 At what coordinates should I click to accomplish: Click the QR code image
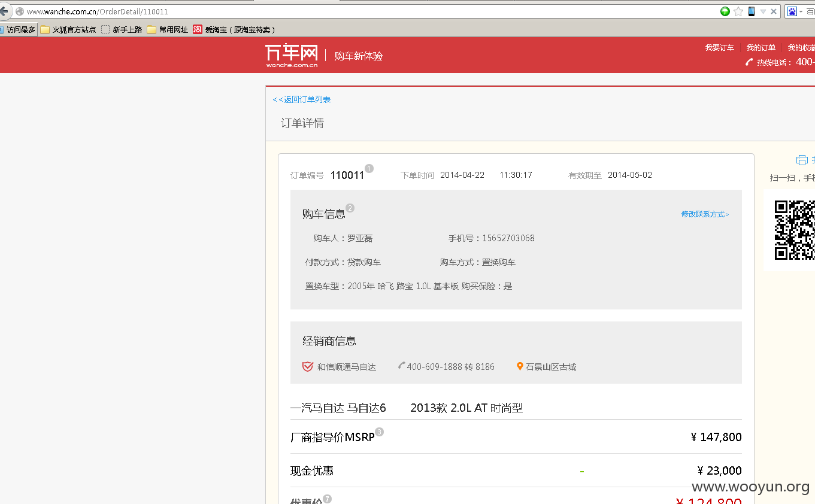coord(795,230)
